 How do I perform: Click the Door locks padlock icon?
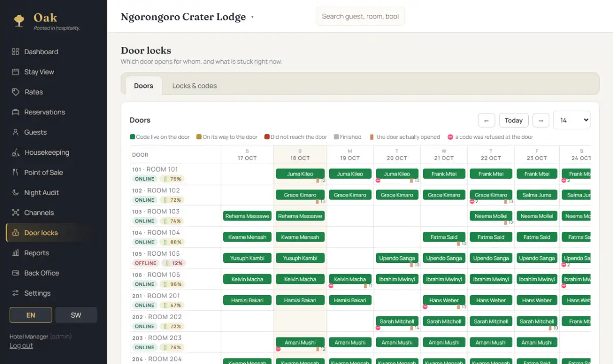15,233
